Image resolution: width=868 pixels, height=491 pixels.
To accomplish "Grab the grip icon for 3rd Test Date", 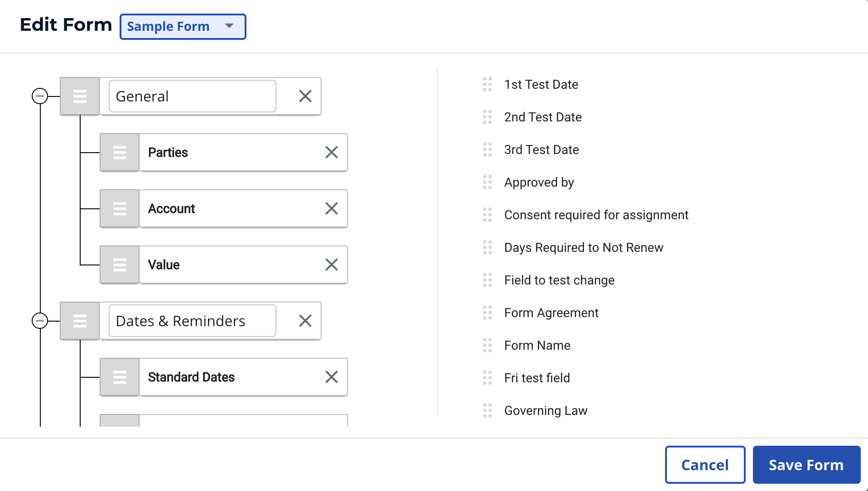I will click(487, 149).
